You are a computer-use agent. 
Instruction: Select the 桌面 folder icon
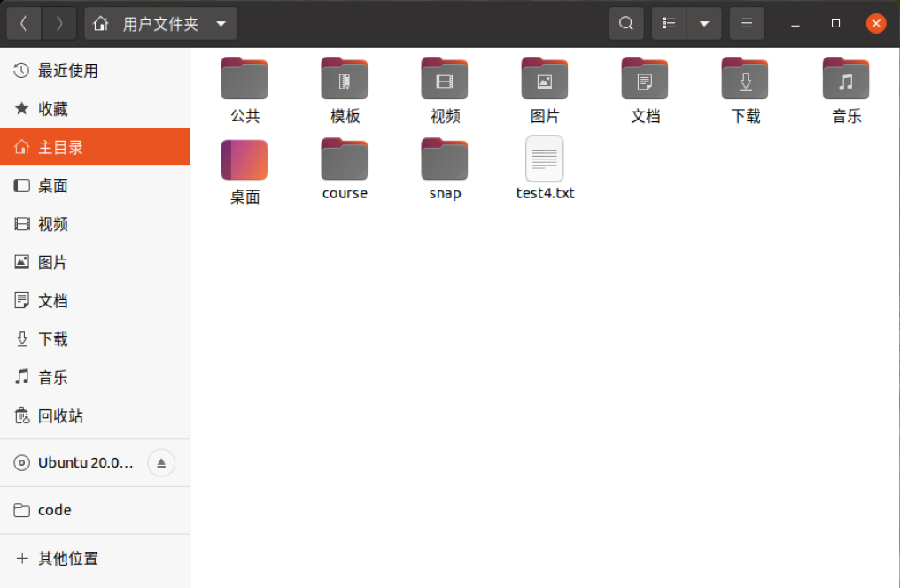pos(244,156)
